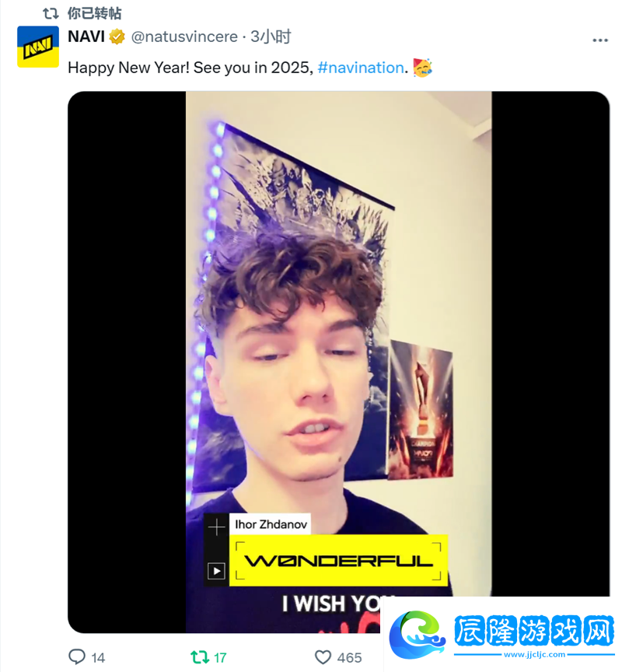
Task: Open the 3小时 post timestamp
Action: (x=271, y=37)
